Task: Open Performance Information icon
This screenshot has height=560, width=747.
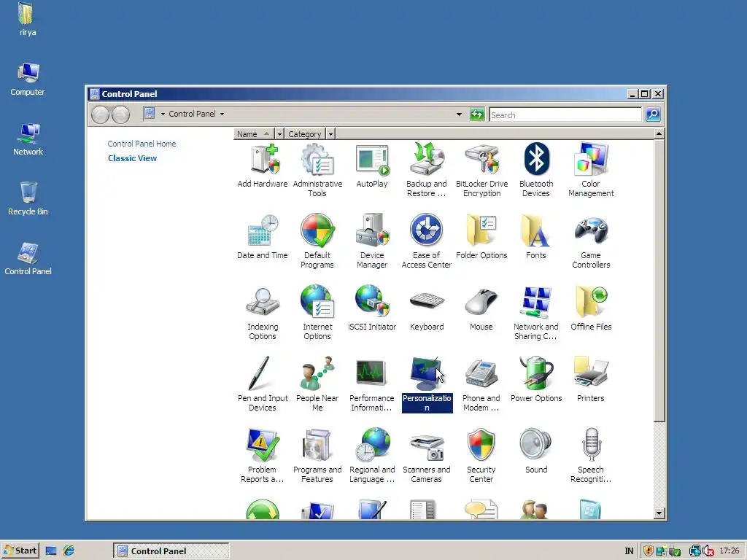Action: tap(372, 384)
